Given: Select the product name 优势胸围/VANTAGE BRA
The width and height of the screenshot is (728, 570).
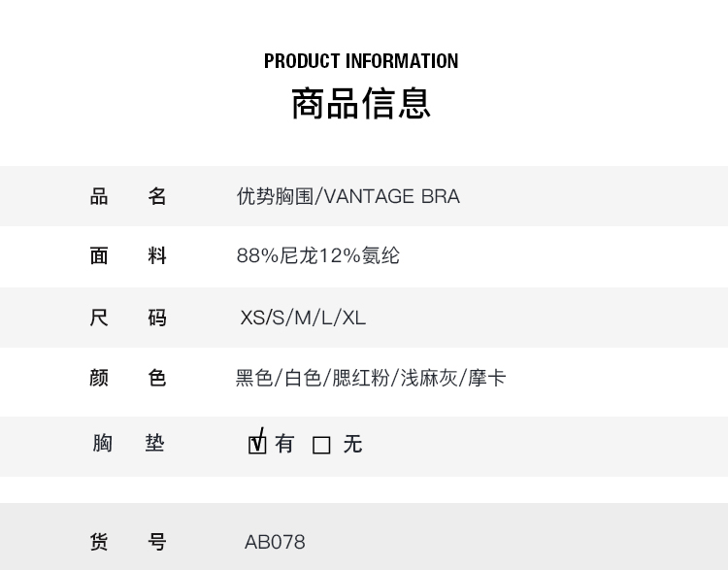Looking at the screenshot, I should [x=347, y=196].
